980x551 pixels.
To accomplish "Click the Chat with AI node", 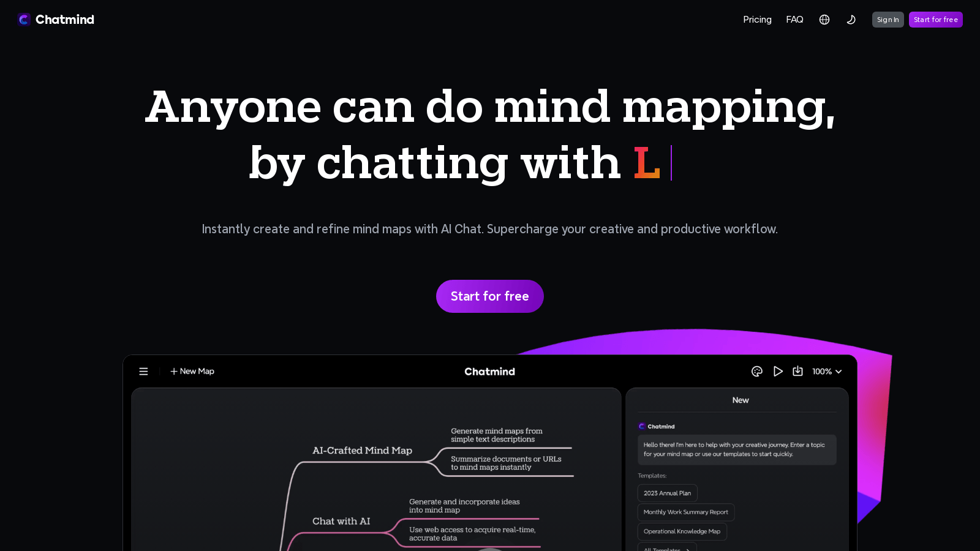I will [x=341, y=522].
